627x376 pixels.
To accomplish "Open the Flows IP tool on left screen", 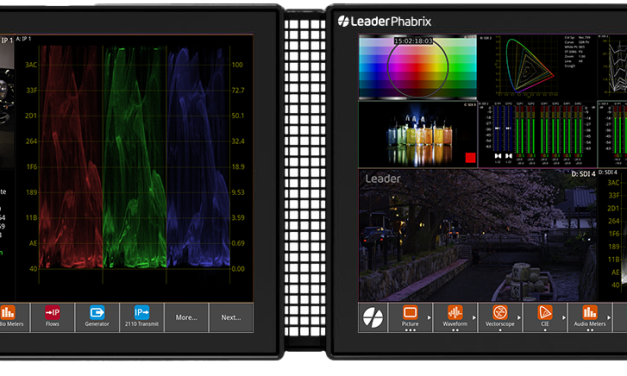I will [52, 317].
